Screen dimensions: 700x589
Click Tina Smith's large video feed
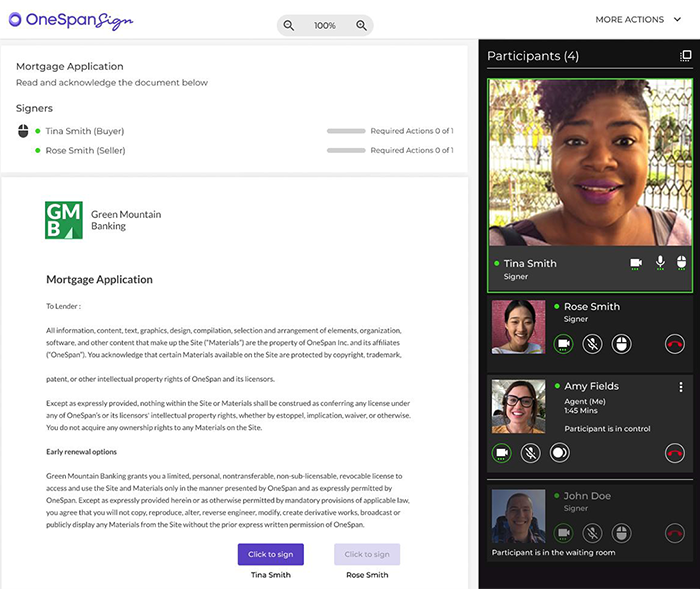pos(590,163)
